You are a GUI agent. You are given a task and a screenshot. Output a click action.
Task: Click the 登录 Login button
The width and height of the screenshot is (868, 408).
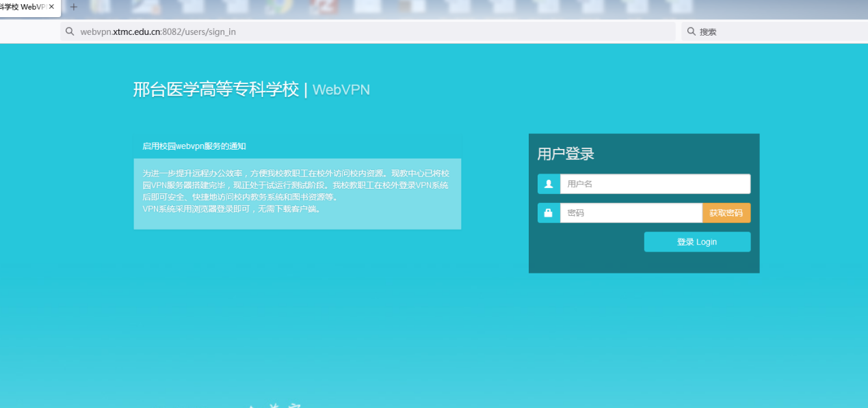coord(697,241)
